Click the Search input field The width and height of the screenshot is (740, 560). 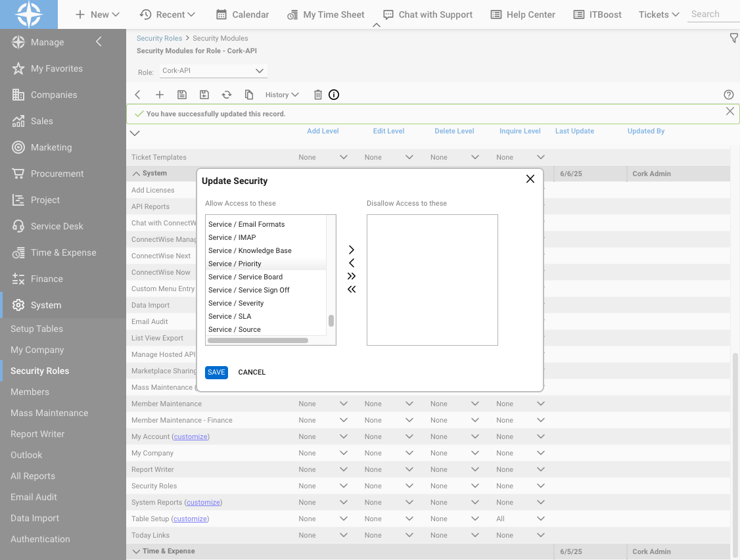[714, 14]
